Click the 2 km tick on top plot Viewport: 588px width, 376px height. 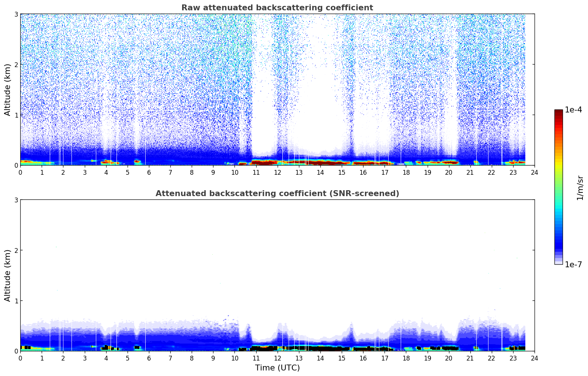tap(16, 65)
